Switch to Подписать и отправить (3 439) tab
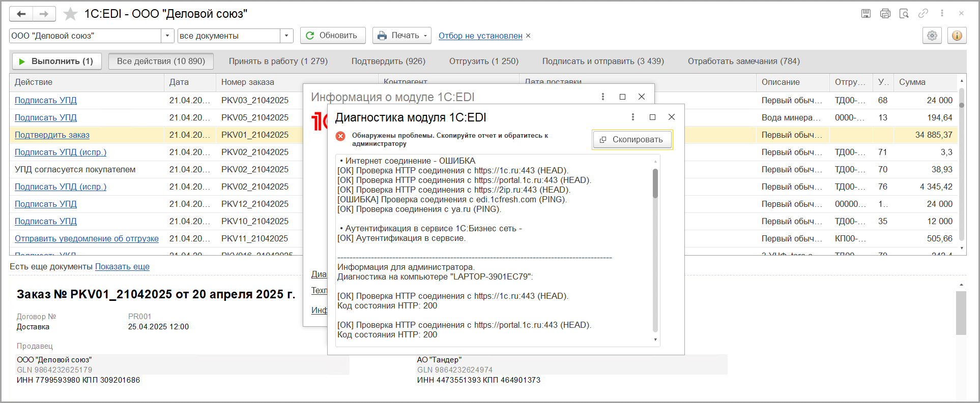980x403 pixels. 603,61
